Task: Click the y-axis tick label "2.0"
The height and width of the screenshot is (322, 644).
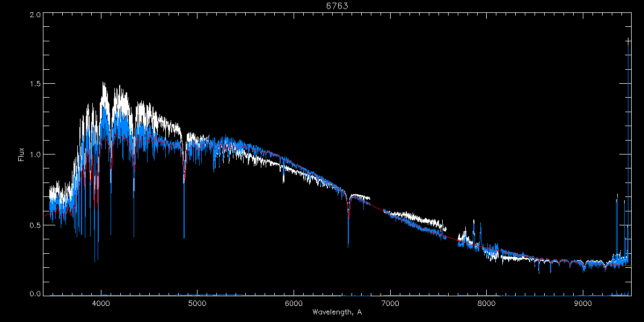Action: point(36,15)
